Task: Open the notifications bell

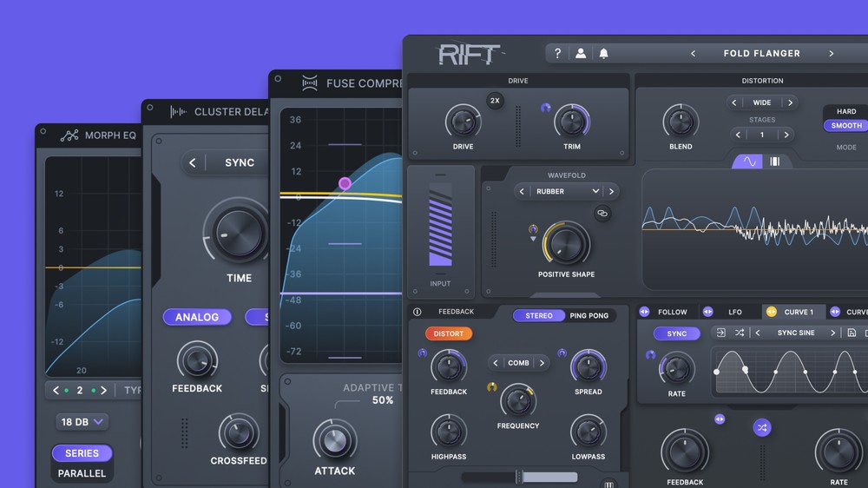Action: 603,54
